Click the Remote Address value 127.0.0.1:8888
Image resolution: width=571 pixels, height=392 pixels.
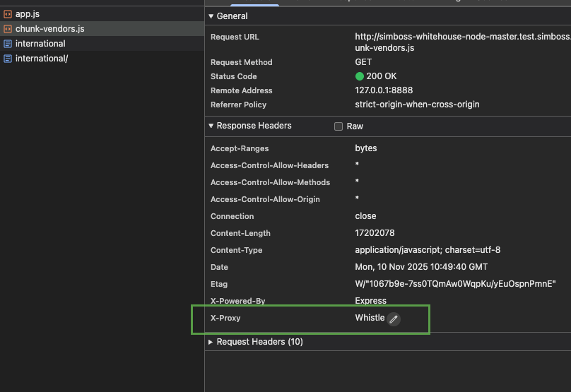[384, 90]
